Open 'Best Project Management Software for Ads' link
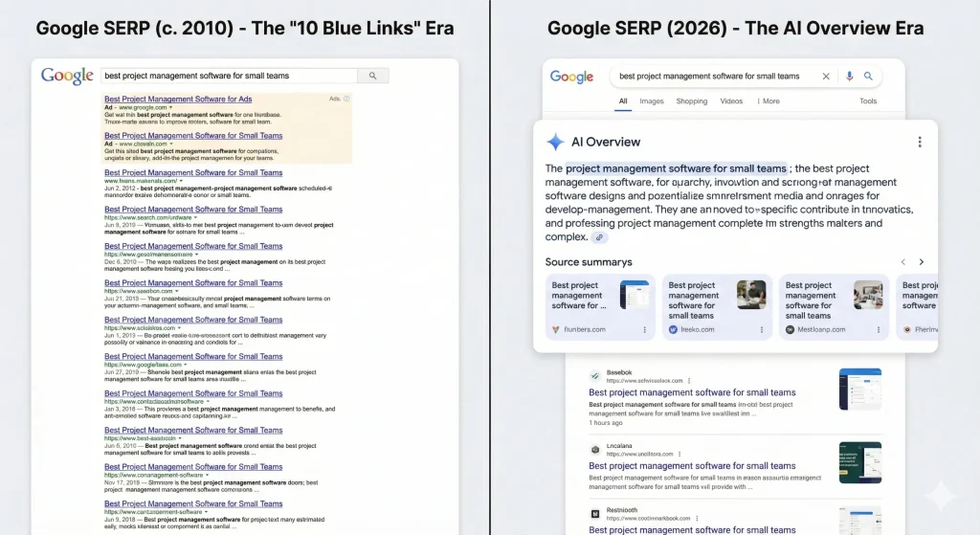 point(178,99)
